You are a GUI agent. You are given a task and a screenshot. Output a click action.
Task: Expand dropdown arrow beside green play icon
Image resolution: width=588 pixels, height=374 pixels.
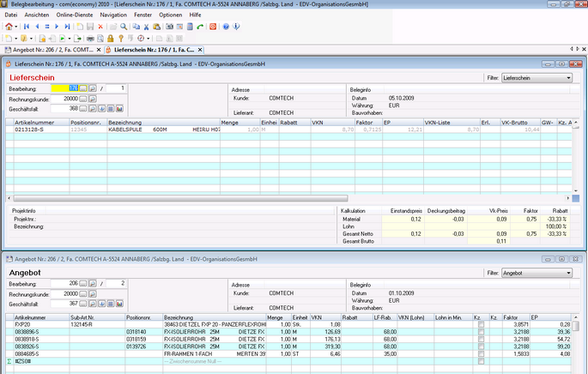pos(69,39)
